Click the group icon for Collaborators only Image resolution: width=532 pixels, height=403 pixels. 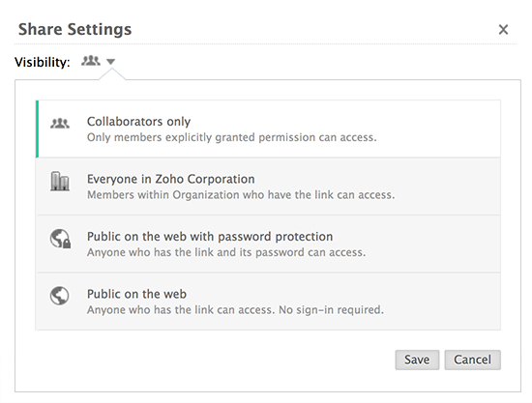[x=60, y=124]
